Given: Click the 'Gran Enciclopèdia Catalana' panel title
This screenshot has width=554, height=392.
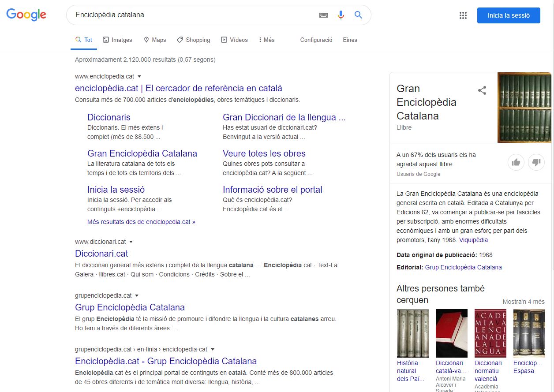Looking at the screenshot, I should click(427, 102).
